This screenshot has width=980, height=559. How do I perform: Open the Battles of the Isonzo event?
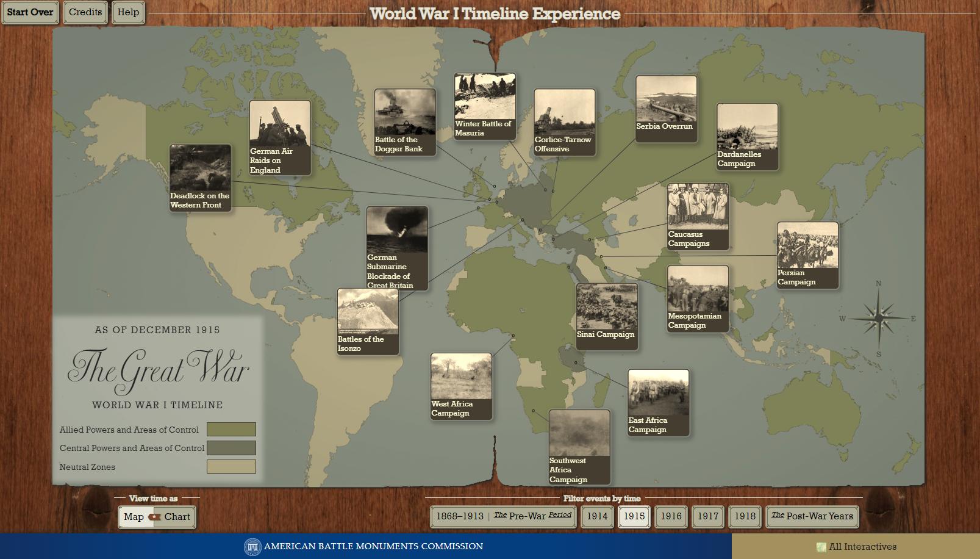pos(368,322)
